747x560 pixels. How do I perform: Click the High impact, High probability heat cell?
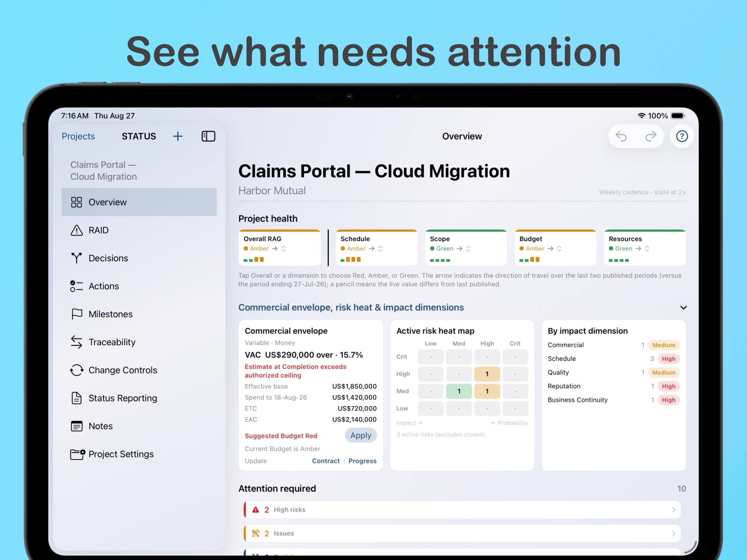pos(487,374)
